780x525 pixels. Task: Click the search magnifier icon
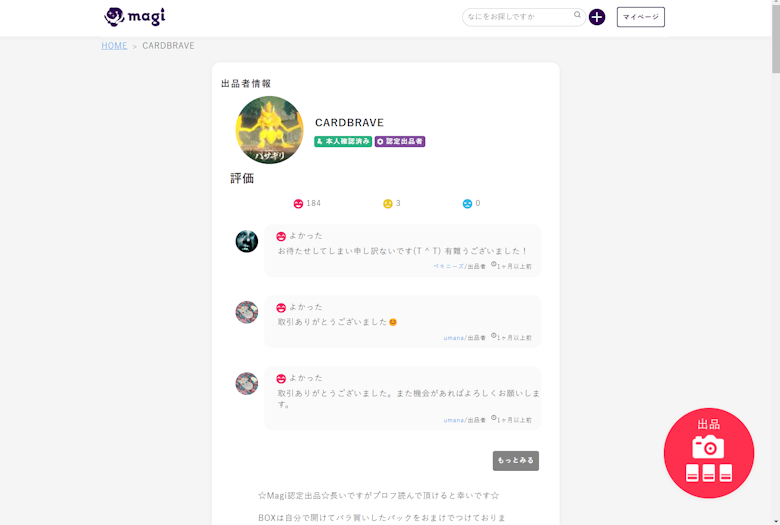[x=577, y=15]
